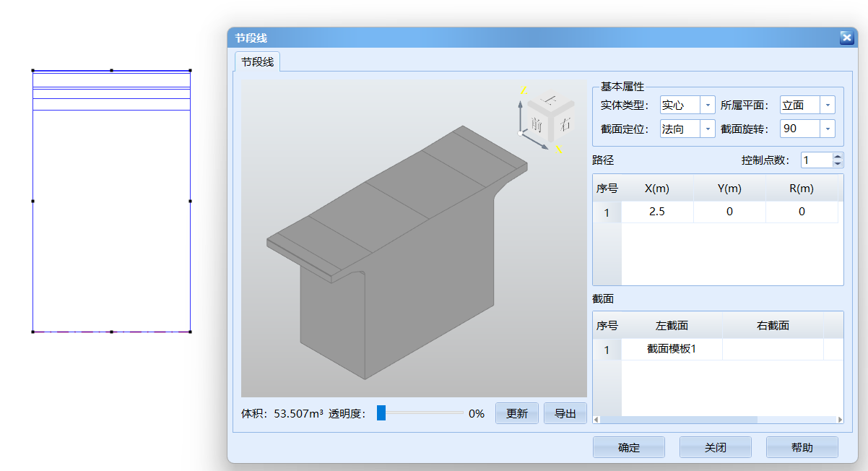Select the 节段线 tab

click(x=258, y=62)
